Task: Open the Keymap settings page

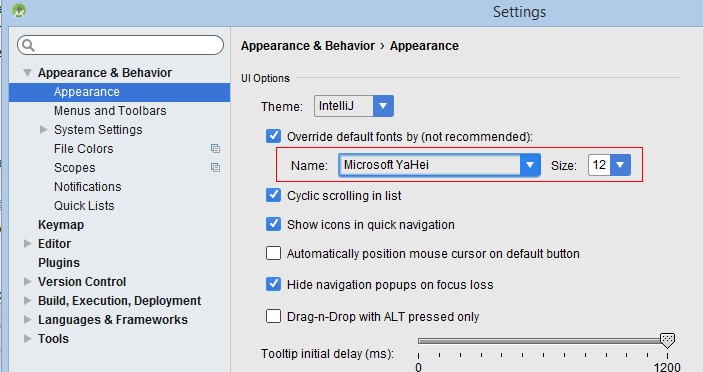Action: 61,225
